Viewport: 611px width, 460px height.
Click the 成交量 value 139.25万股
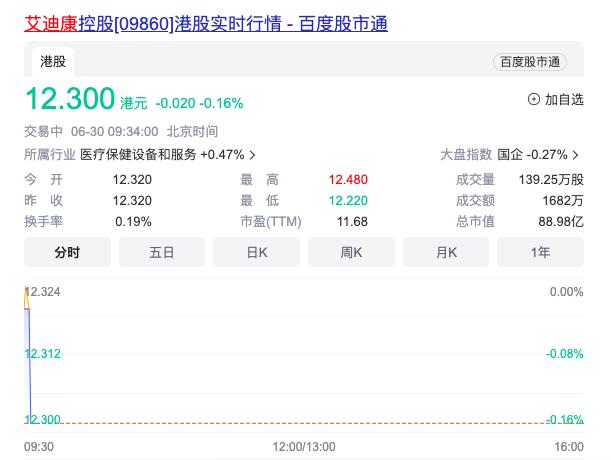(x=551, y=180)
